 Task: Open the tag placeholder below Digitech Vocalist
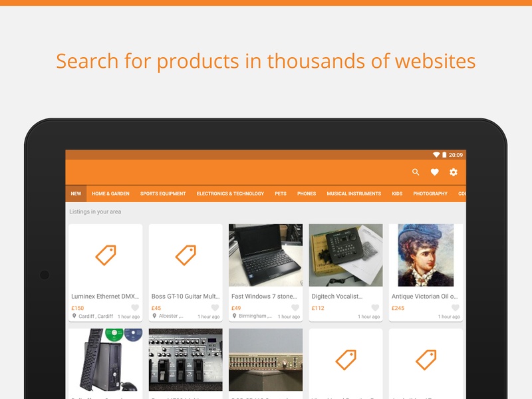coord(346,360)
